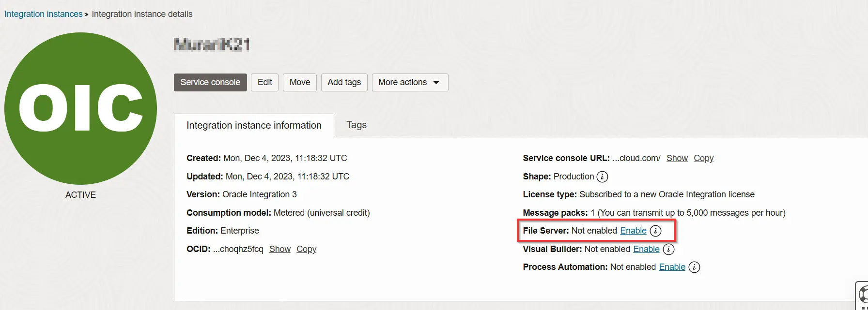Copy the OCID value
This screenshot has width=868, height=310.
coord(306,249)
